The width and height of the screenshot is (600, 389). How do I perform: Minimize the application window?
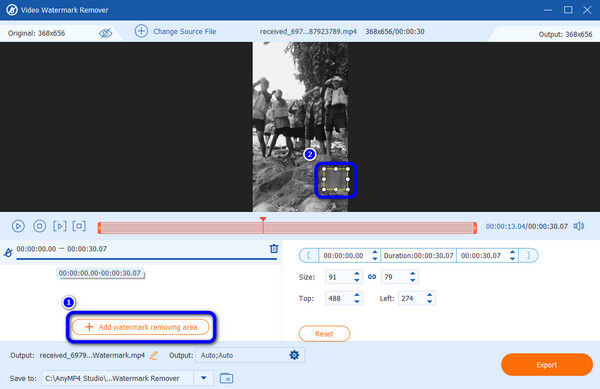(548, 10)
